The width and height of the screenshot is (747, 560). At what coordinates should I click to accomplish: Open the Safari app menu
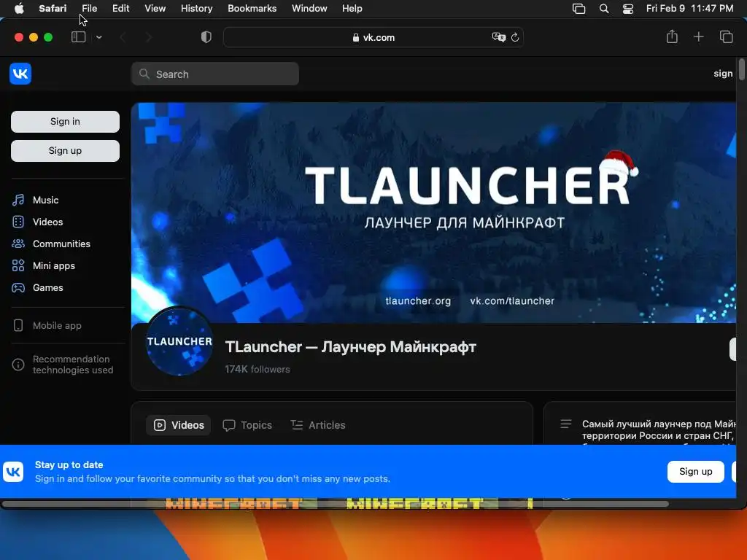tap(53, 9)
